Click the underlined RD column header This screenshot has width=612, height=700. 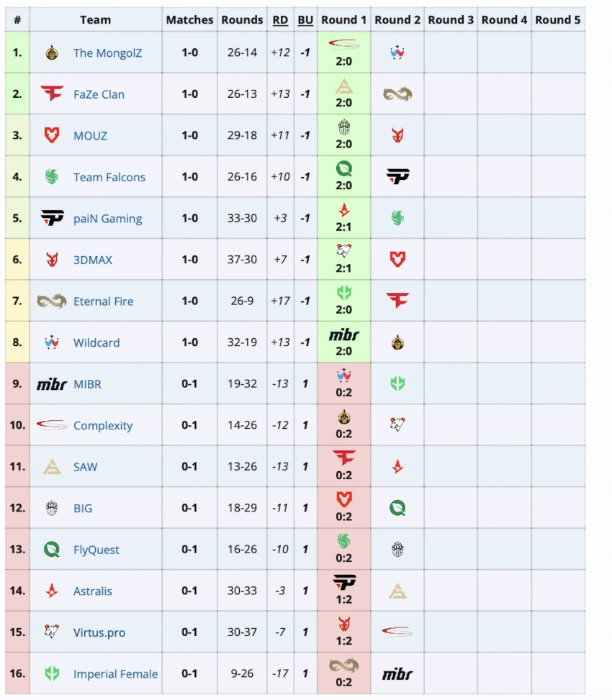click(280, 19)
